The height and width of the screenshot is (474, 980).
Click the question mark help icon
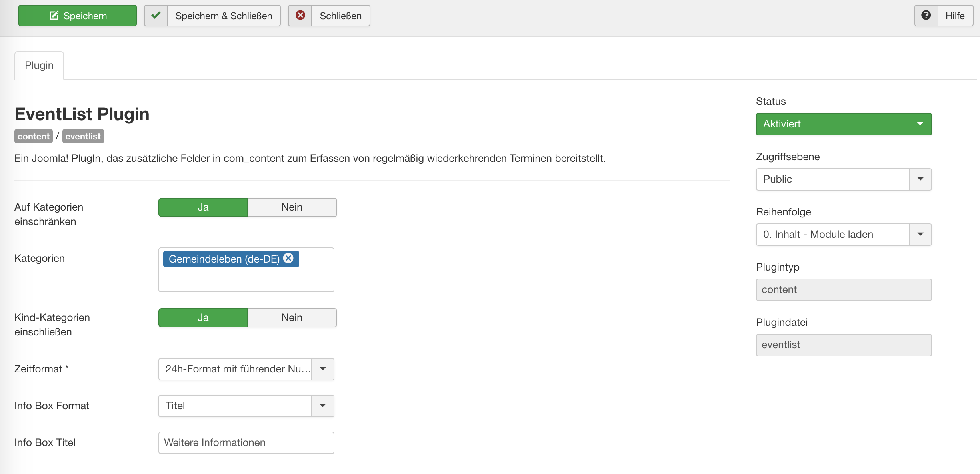[x=926, y=16]
